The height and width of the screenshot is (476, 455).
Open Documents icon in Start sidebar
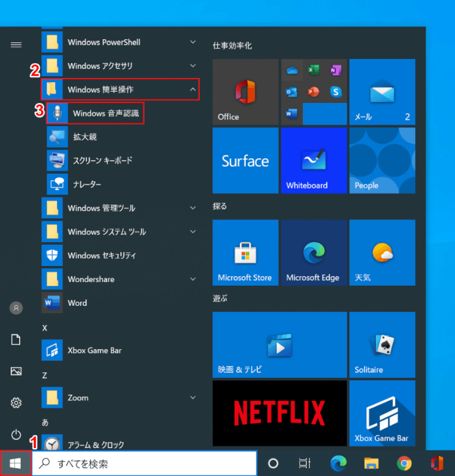16,339
